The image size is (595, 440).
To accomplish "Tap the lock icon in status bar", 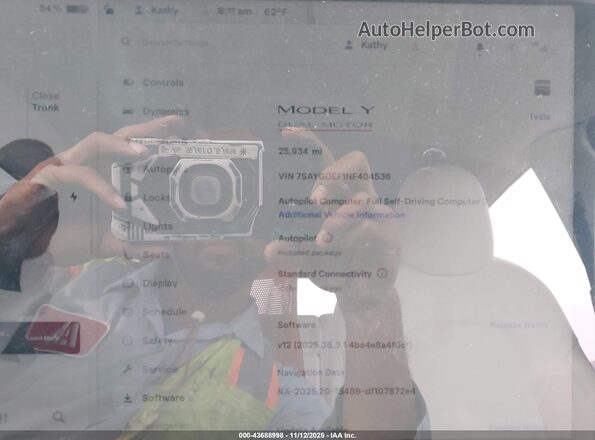I will [x=109, y=10].
